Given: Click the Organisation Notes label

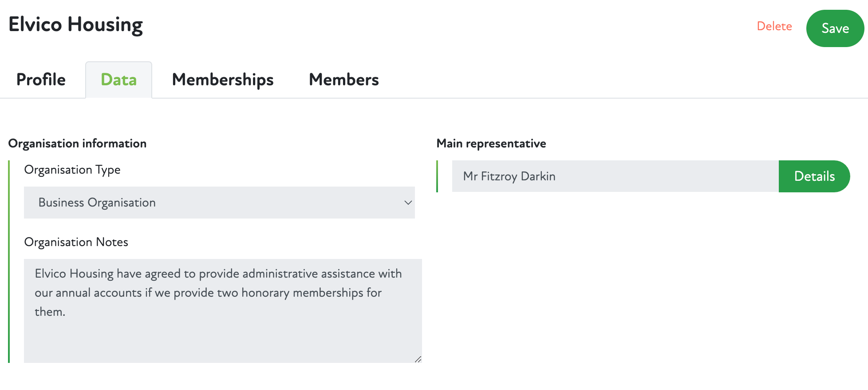Looking at the screenshot, I should click(76, 242).
